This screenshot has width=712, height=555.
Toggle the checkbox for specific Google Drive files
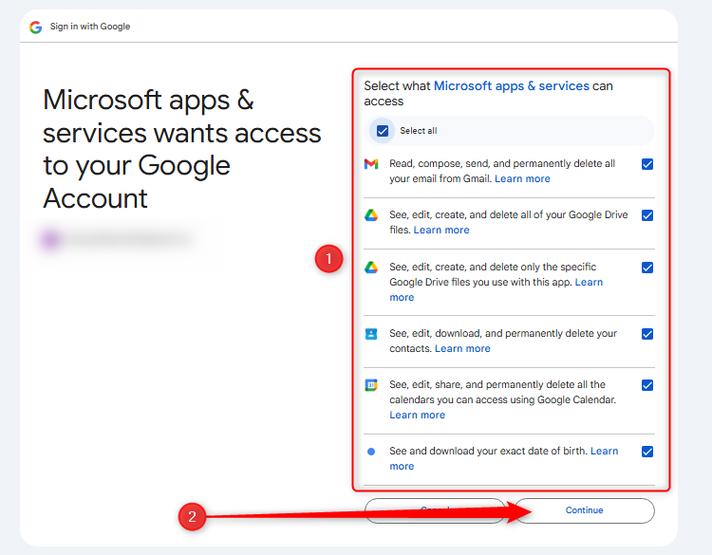coord(648,268)
